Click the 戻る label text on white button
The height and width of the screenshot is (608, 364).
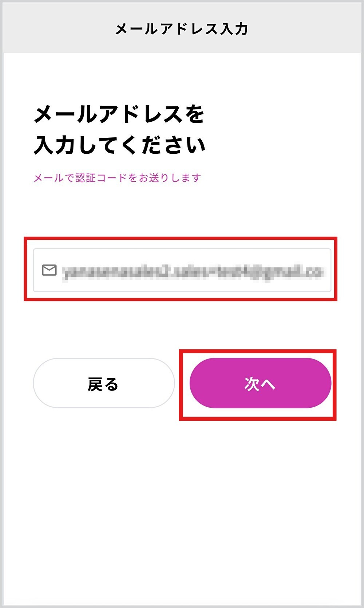point(103,384)
